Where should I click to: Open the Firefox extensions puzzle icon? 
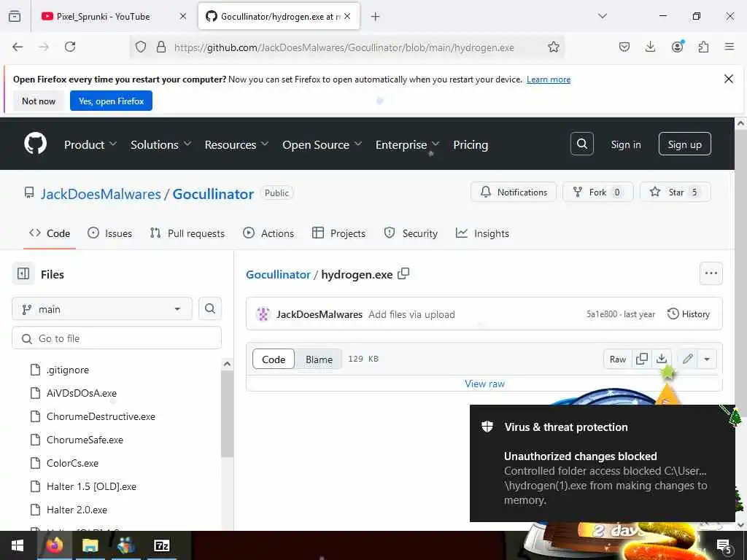(703, 47)
